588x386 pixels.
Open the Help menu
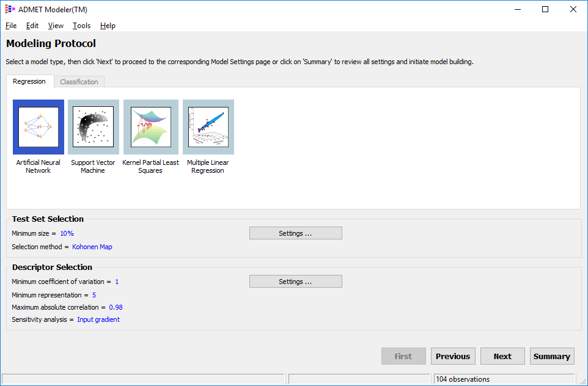tap(108, 26)
